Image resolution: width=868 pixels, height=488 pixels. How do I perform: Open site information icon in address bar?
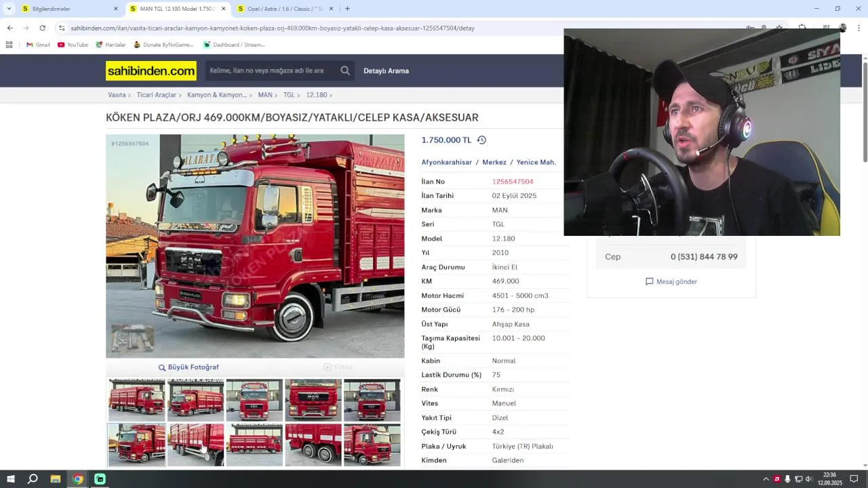pos(62,28)
